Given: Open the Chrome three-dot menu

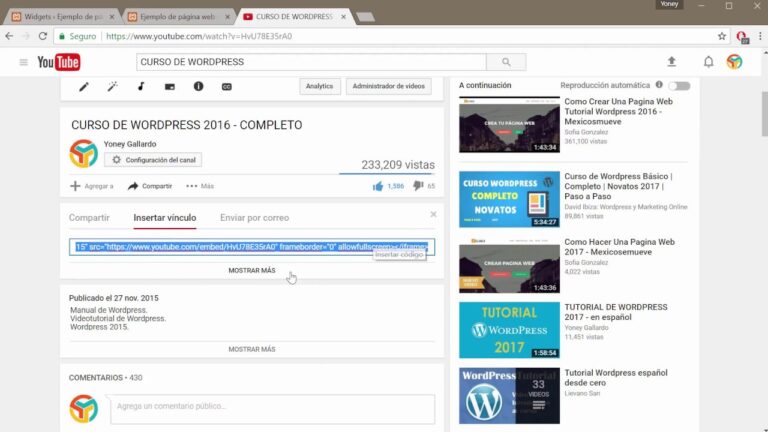Looking at the screenshot, I should coord(760,36).
